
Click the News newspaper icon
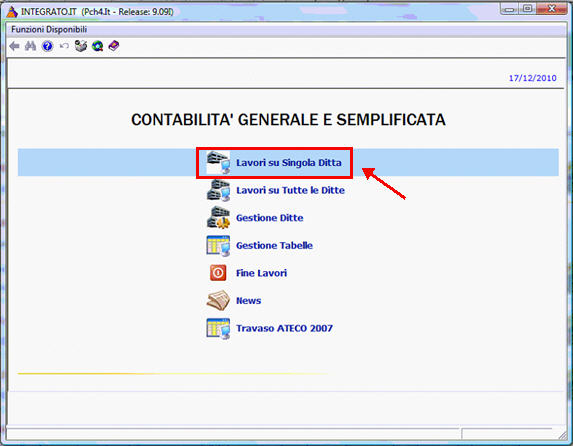(x=218, y=300)
